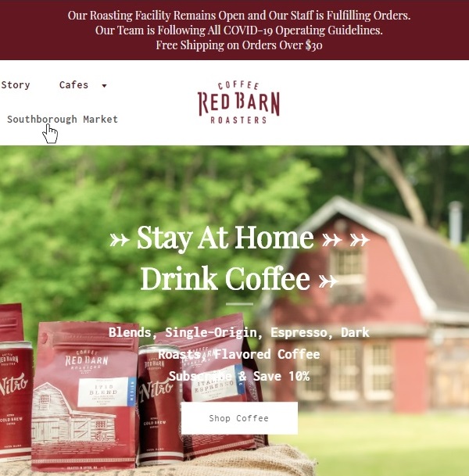The image size is (469, 476).
Task: Click the COVID-19 Operating Guidelines banner line
Action: pyautogui.click(x=239, y=30)
